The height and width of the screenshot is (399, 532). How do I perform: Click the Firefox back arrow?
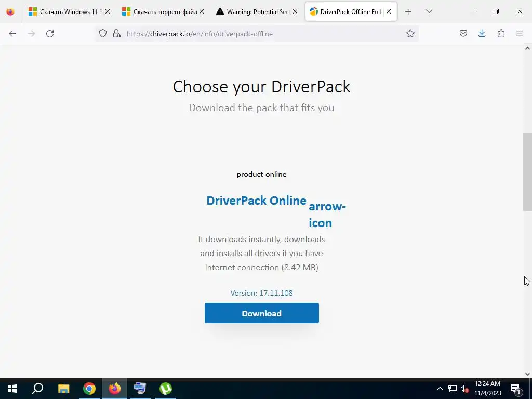click(x=12, y=34)
